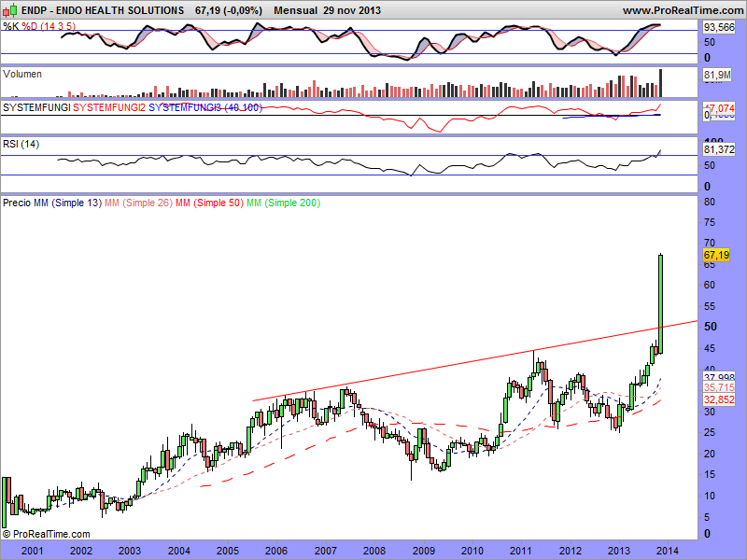
Task: Click the blue SYSTEMFUNGI3 (40 100) label
Action: tap(205, 107)
